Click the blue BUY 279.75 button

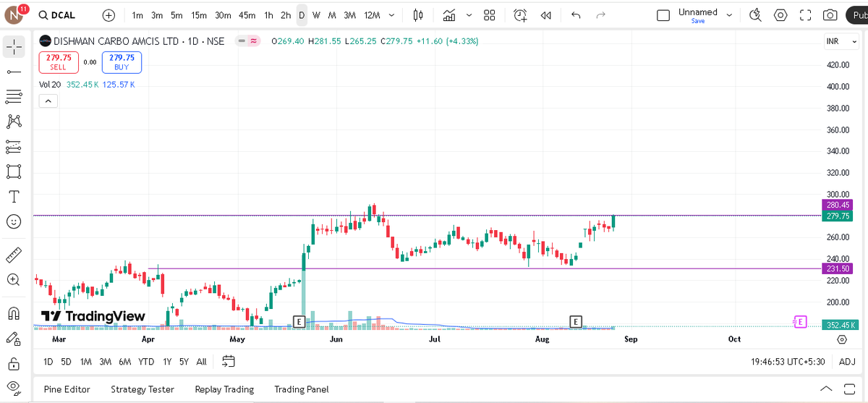pyautogui.click(x=122, y=62)
